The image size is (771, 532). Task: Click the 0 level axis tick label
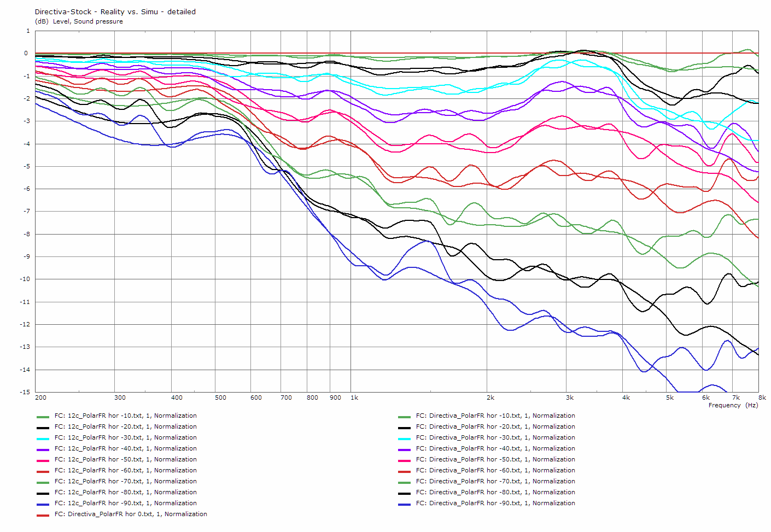[x=26, y=53]
